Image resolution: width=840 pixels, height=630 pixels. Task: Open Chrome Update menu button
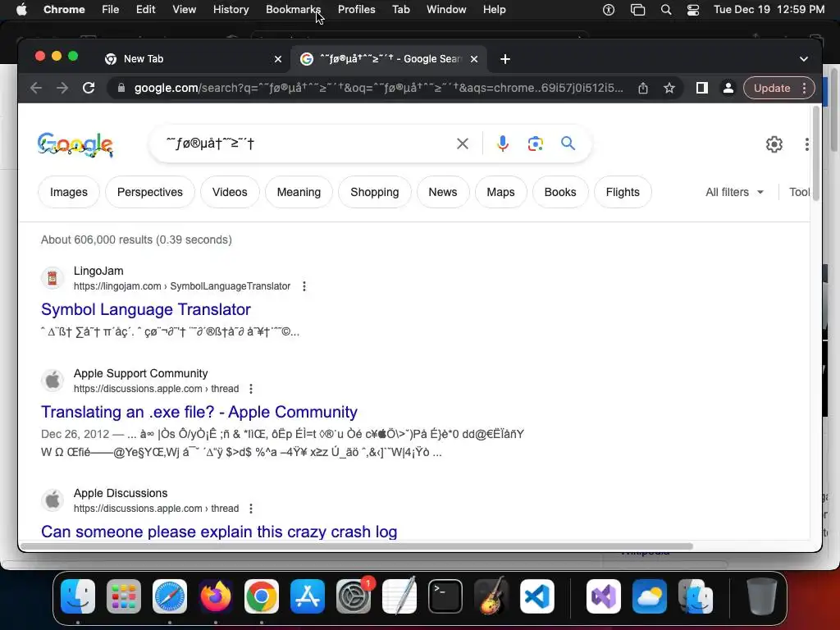(779, 88)
